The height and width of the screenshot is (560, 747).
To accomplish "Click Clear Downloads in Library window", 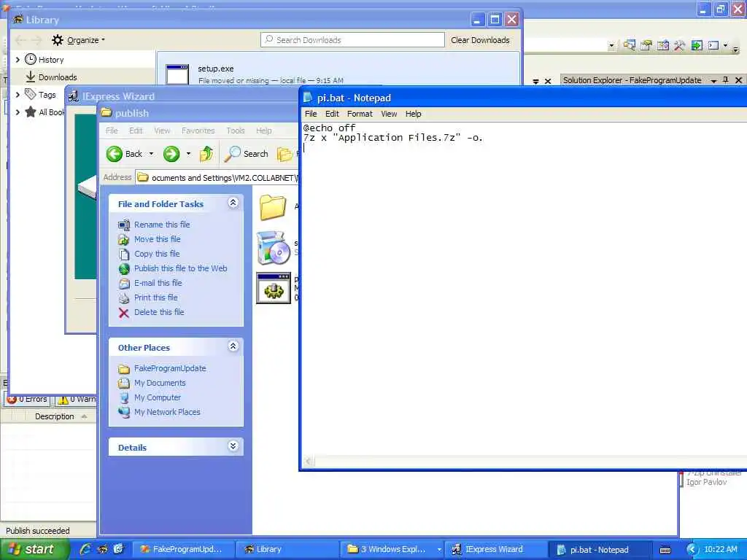I will (480, 40).
